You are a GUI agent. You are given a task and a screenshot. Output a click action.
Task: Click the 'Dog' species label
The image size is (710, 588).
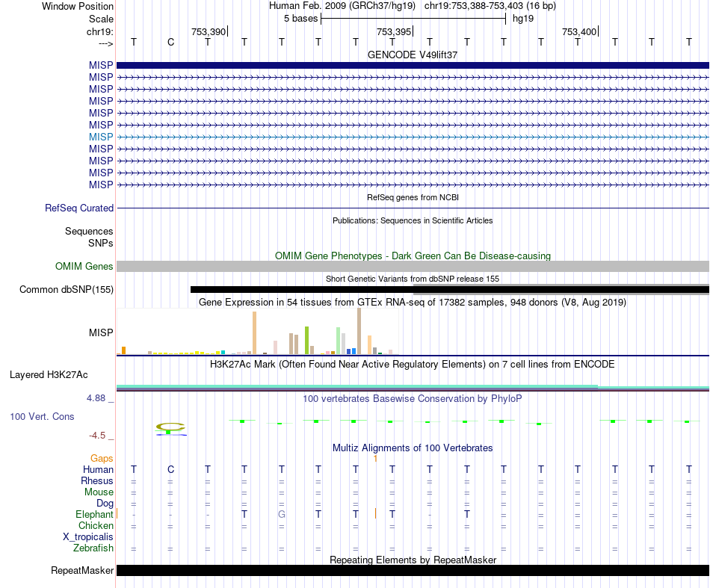pyautogui.click(x=105, y=504)
